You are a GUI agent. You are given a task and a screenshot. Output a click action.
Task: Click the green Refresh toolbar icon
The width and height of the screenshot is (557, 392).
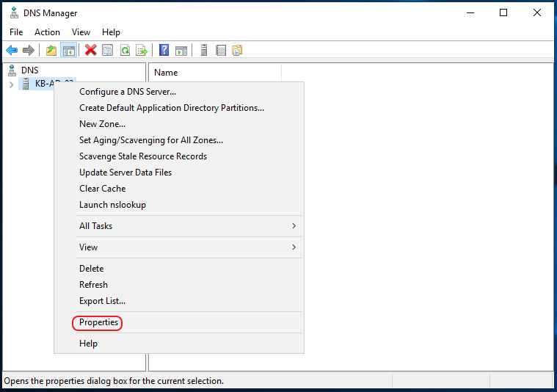click(125, 51)
